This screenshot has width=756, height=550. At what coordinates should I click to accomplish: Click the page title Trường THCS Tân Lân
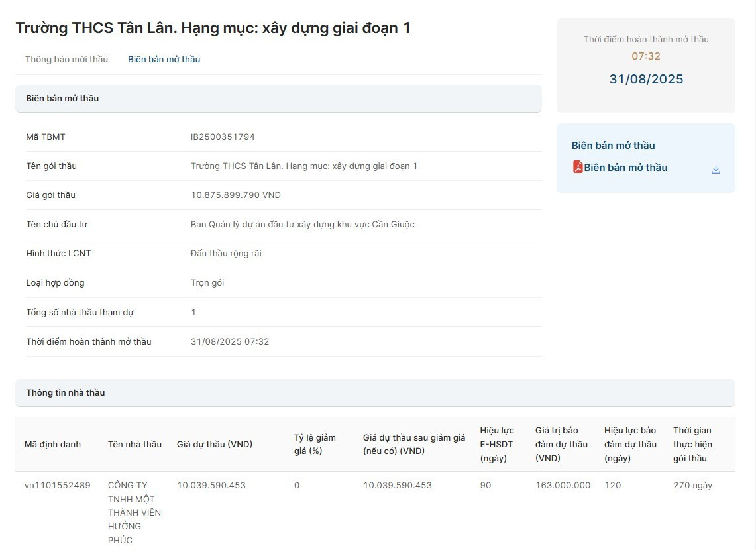pos(213,28)
